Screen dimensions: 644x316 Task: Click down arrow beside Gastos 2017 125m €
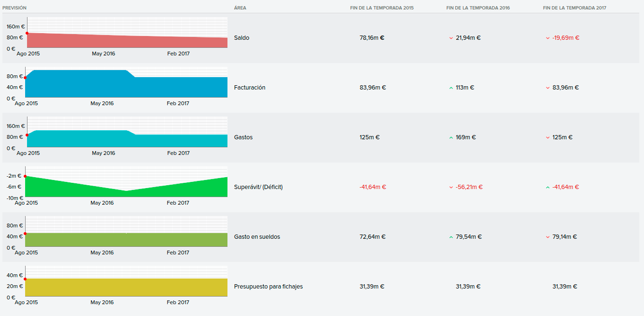point(548,137)
